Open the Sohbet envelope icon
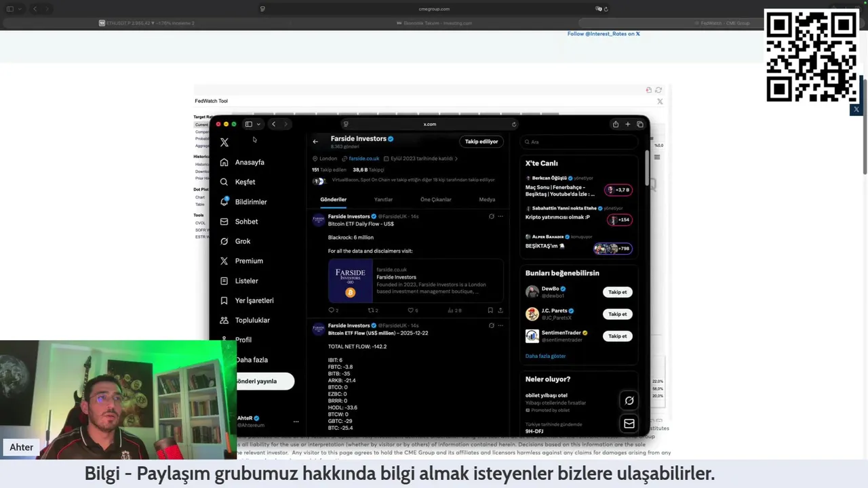Image resolution: width=868 pixels, height=488 pixels. 224,221
